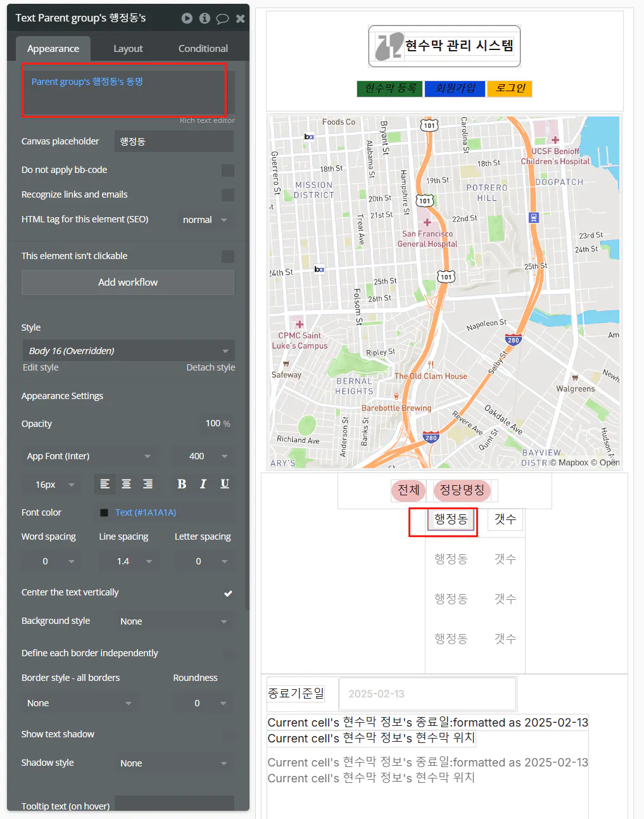Image resolution: width=644 pixels, height=819 pixels.
Task: Check 'This element isn't clickable'
Action: click(x=228, y=256)
